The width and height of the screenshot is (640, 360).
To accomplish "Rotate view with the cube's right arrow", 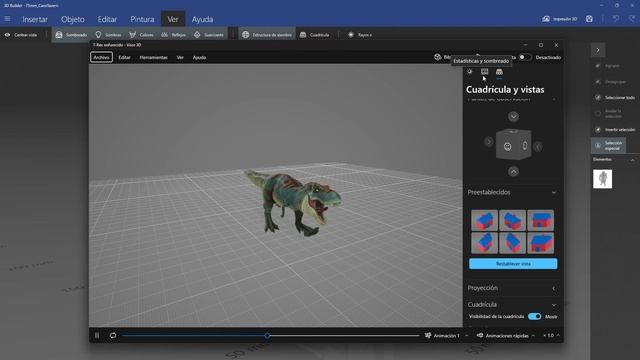I will click(538, 147).
